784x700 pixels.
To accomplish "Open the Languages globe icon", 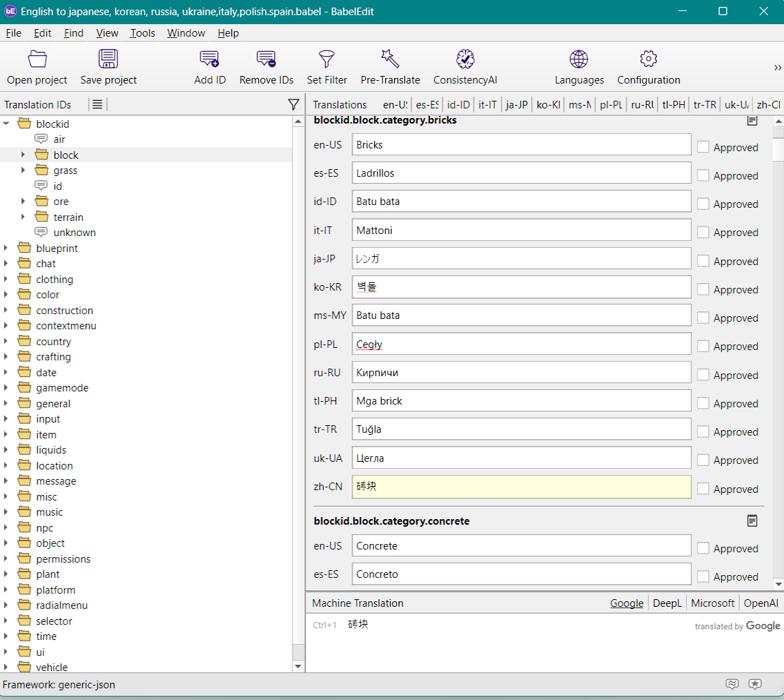I will (x=579, y=59).
